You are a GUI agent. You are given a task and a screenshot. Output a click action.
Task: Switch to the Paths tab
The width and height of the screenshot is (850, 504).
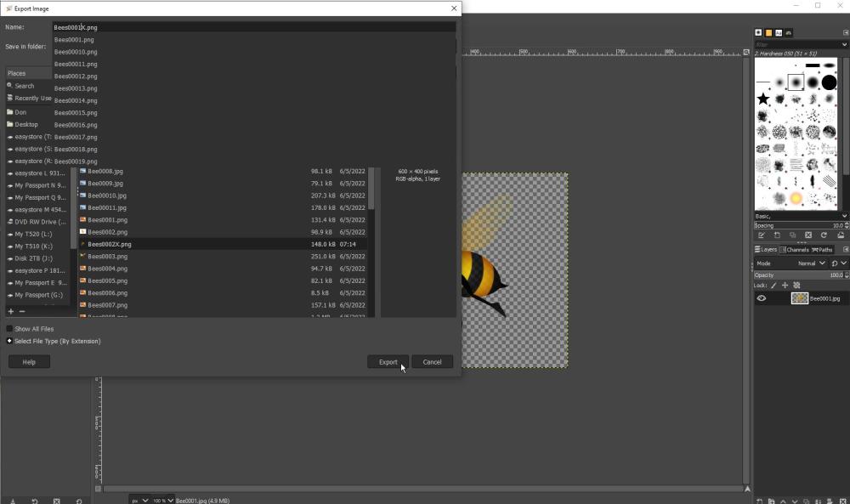[x=823, y=250]
